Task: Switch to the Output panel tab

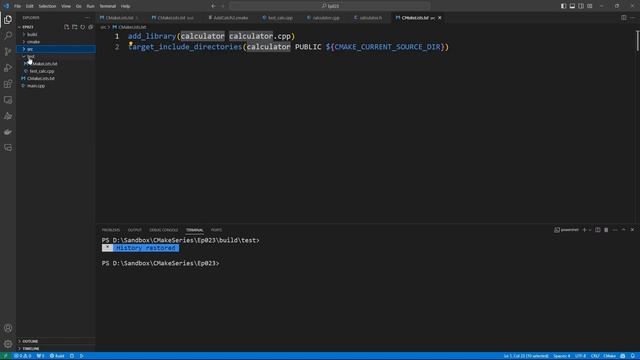Action: point(134,230)
